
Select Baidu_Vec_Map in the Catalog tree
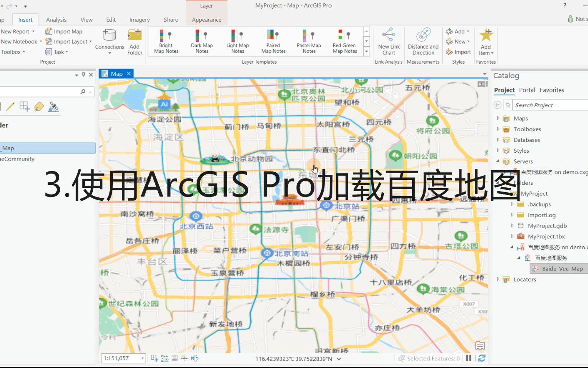pyautogui.click(x=562, y=268)
